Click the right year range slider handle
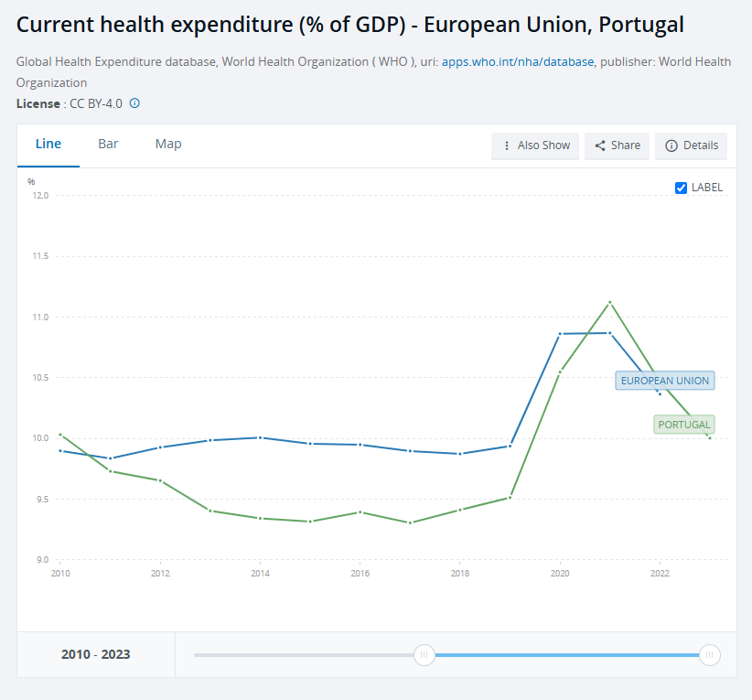The height and width of the screenshot is (700, 752). [x=709, y=654]
